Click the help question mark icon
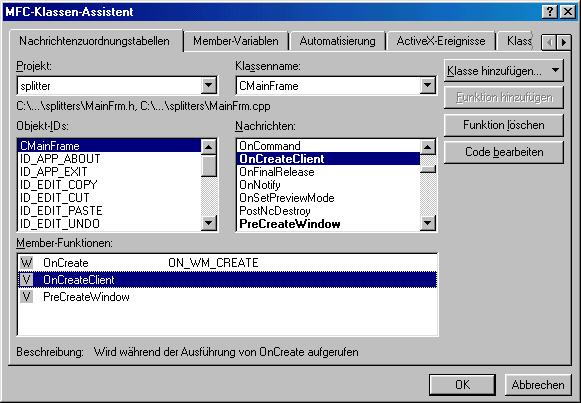Screen dimensions: 581x403 (550, 12)
